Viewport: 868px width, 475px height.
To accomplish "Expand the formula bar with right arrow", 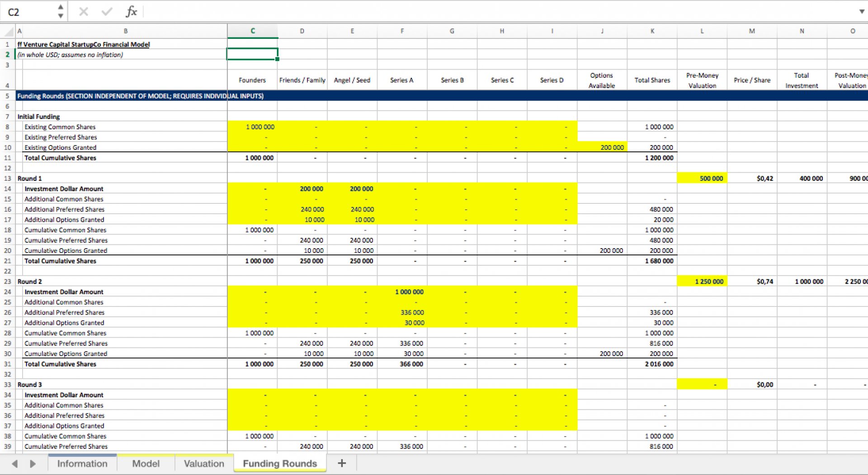I will 861,11.
